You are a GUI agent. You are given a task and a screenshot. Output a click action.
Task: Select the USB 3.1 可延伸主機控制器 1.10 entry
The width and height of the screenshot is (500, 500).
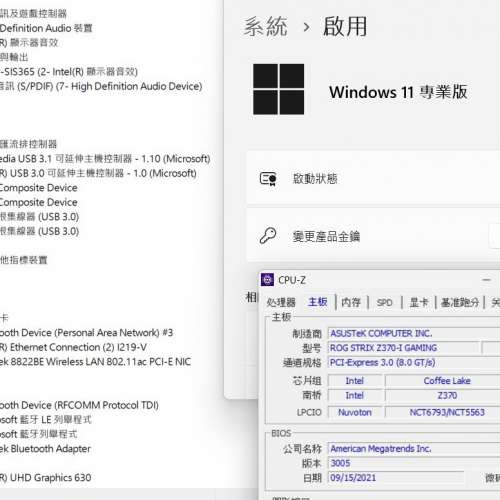click(105, 159)
